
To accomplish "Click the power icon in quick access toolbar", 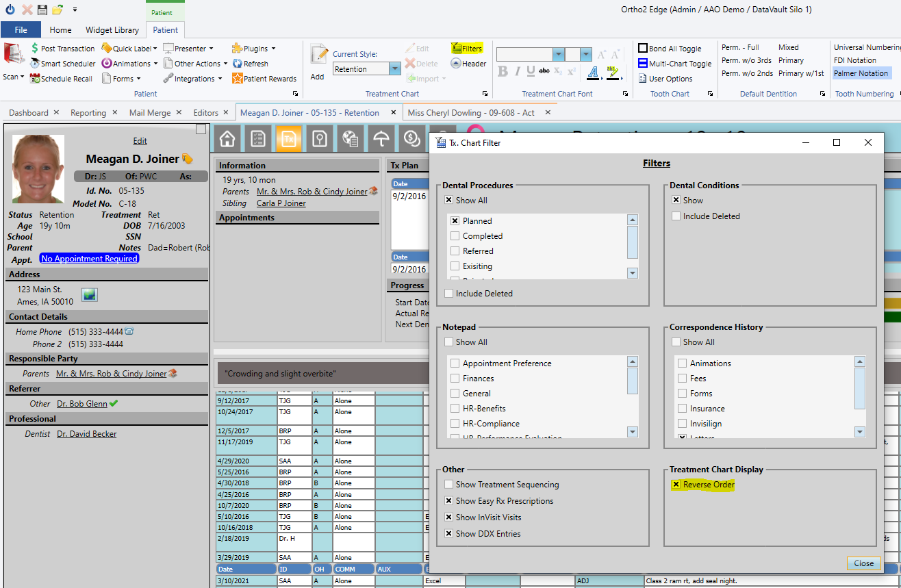I will (11, 10).
